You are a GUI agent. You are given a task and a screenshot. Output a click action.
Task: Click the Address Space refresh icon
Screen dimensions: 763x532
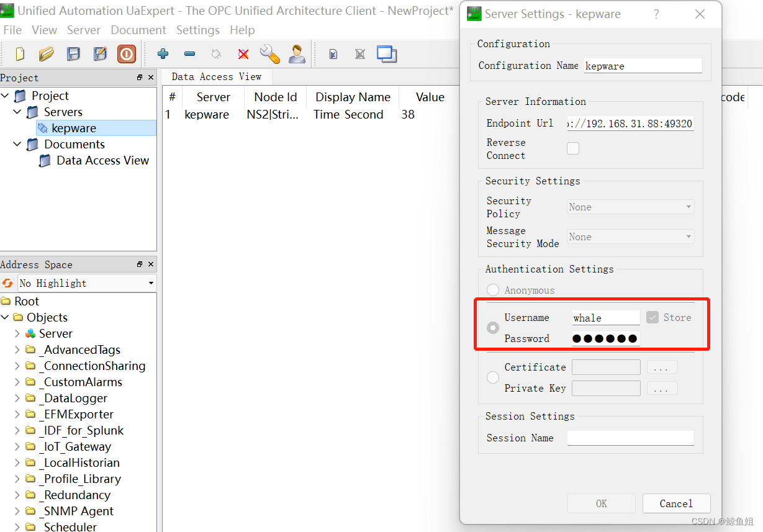[x=7, y=283]
